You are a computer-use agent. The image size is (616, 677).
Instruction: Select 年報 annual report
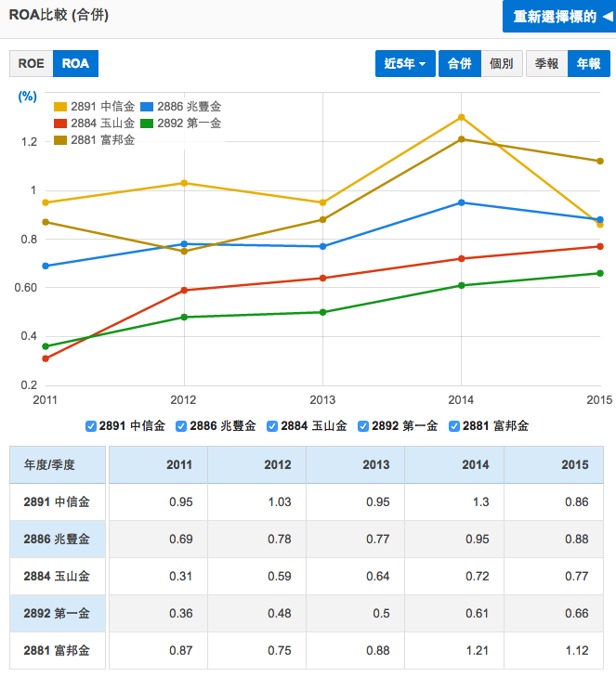pyautogui.click(x=588, y=64)
